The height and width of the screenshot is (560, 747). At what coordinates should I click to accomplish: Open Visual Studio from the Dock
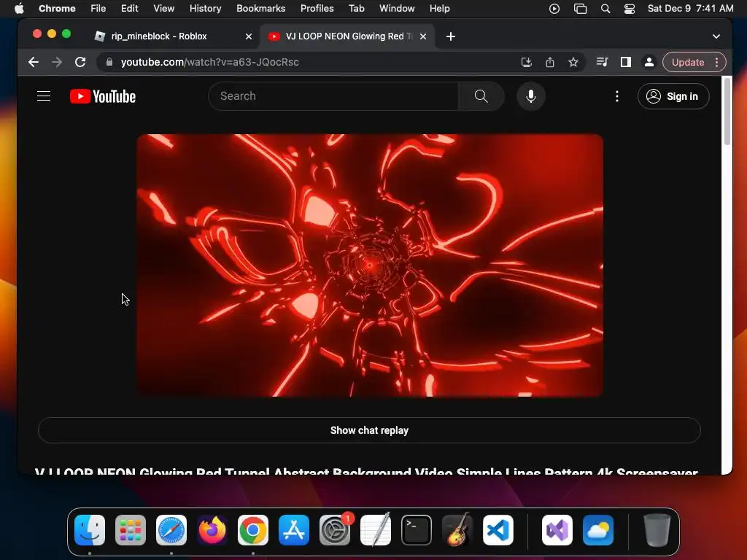tap(557, 530)
